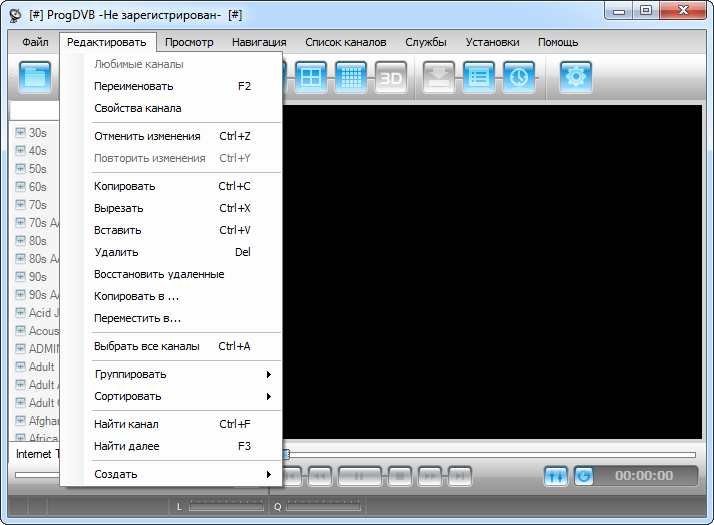The height and width of the screenshot is (525, 714).
Task: Close the Редактировать menu tab
Action: point(107,42)
